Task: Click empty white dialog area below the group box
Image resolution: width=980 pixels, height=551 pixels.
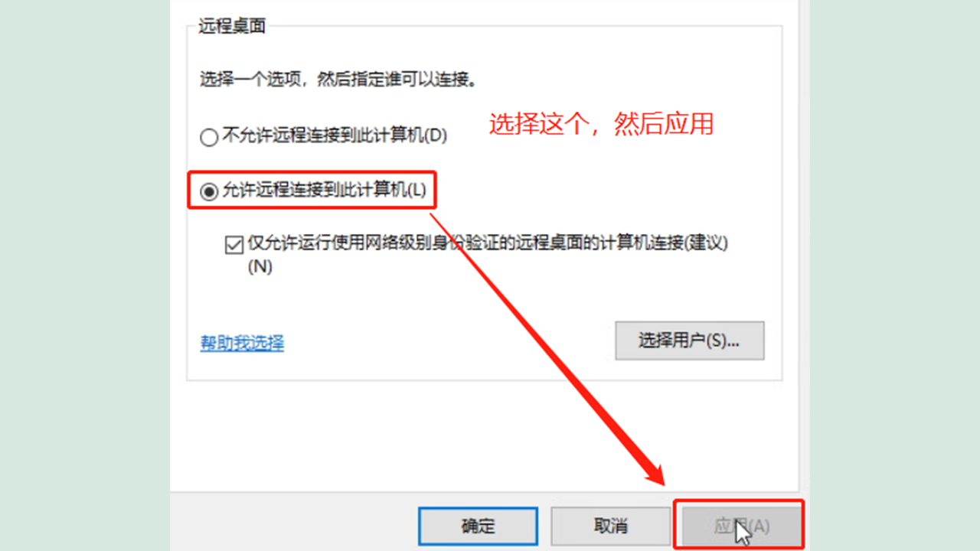Action: [x=484, y=436]
